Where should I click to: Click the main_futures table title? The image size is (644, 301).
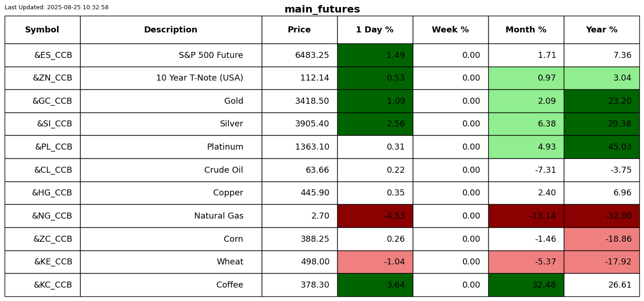(x=322, y=9)
